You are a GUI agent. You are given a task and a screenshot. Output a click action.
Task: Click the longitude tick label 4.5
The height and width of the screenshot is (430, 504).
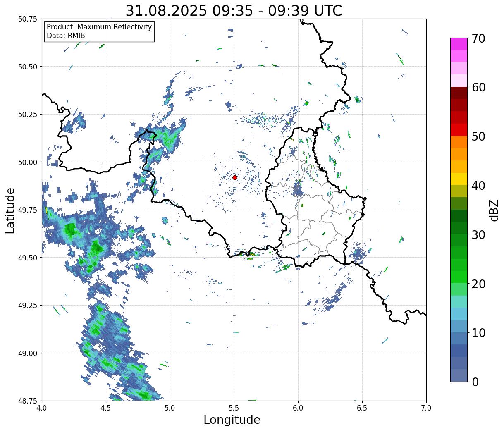tap(106, 408)
